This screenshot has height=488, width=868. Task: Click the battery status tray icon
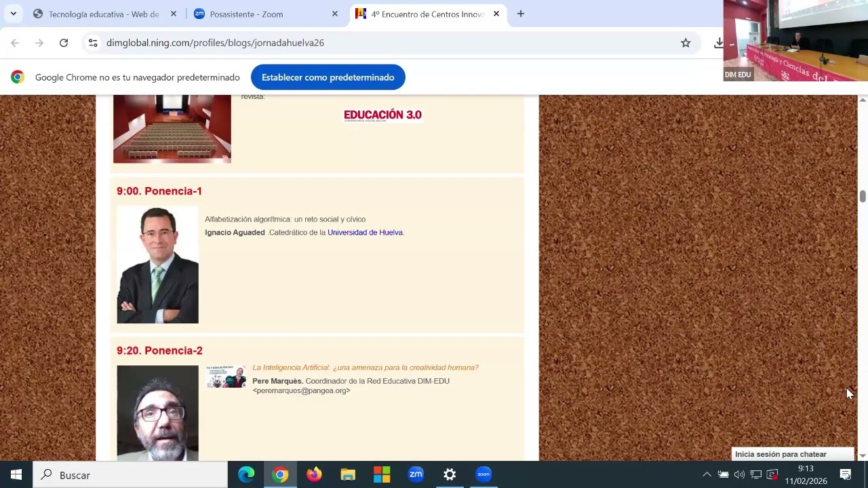[x=723, y=474]
